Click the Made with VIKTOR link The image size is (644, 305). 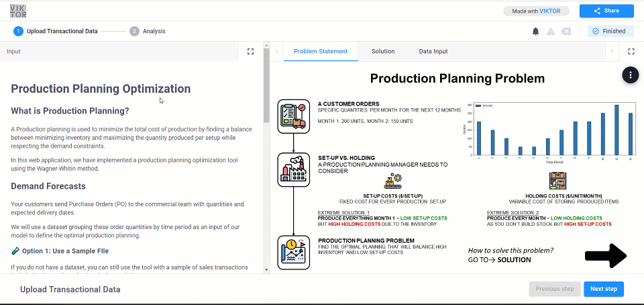[x=536, y=11]
